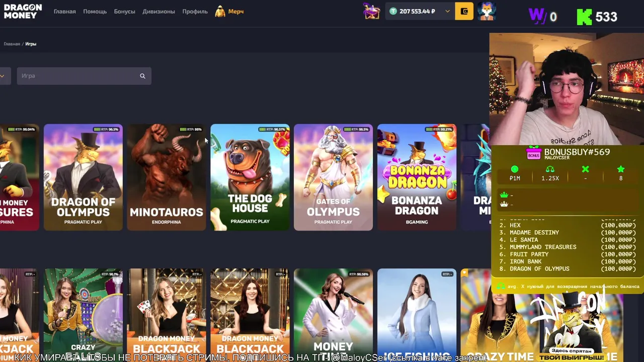The width and height of the screenshot is (644, 362).
Task: Click the upper green crown icon
Action: click(504, 195)
